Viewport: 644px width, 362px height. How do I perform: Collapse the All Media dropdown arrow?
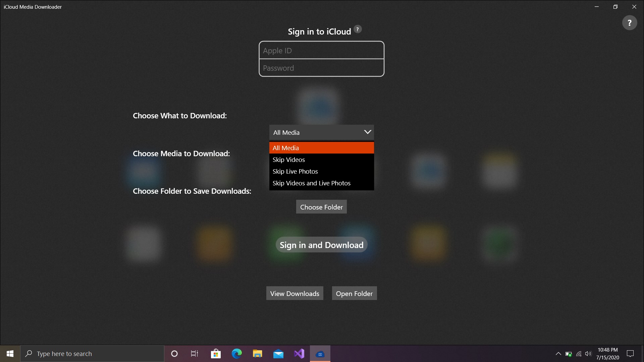pos(367,132)
